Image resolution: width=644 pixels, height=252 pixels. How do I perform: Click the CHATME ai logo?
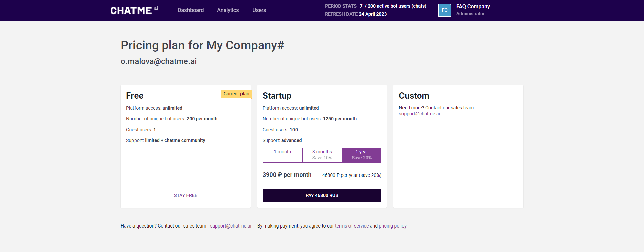point(134,10)
